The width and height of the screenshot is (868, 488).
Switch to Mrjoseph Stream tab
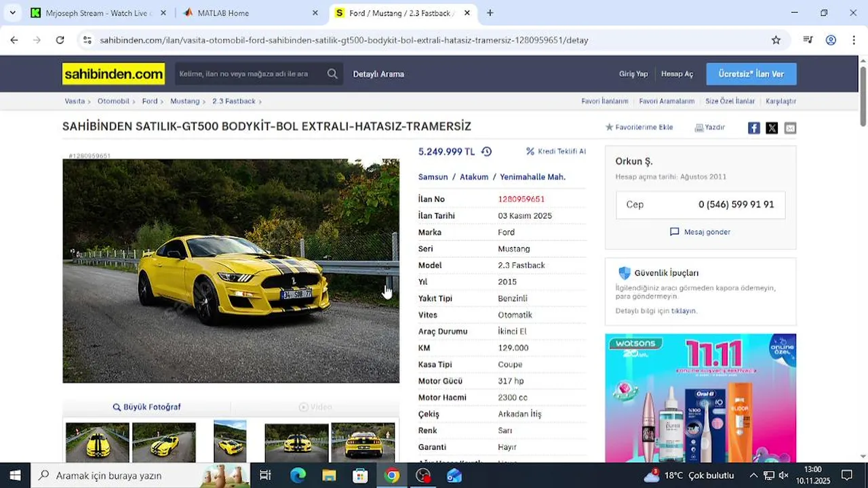(98, 13)
